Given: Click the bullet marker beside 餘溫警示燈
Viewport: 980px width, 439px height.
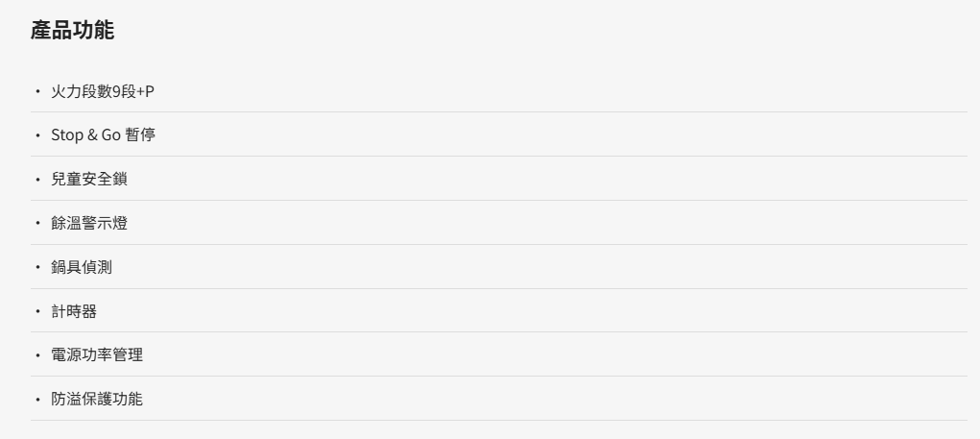Looking at the screenshot, I should tap(37, 224).
